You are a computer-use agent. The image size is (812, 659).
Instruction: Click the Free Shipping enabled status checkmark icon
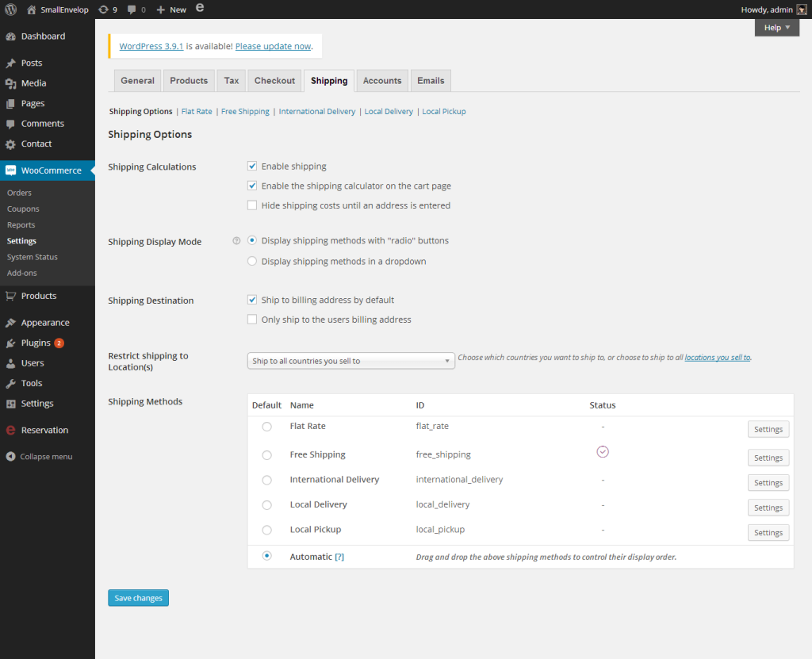[603, 452]
